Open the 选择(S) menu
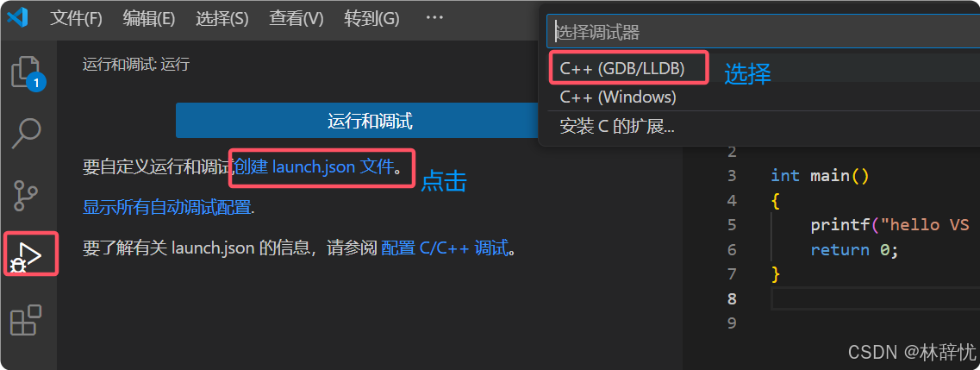980x370 pixels. pos(222,19)
